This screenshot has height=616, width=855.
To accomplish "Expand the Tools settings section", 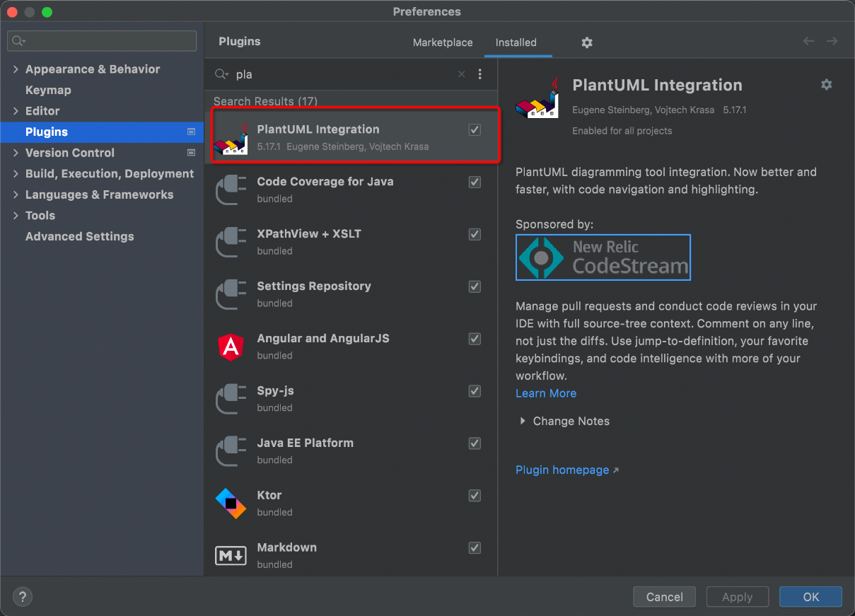I will coord(16,216).
